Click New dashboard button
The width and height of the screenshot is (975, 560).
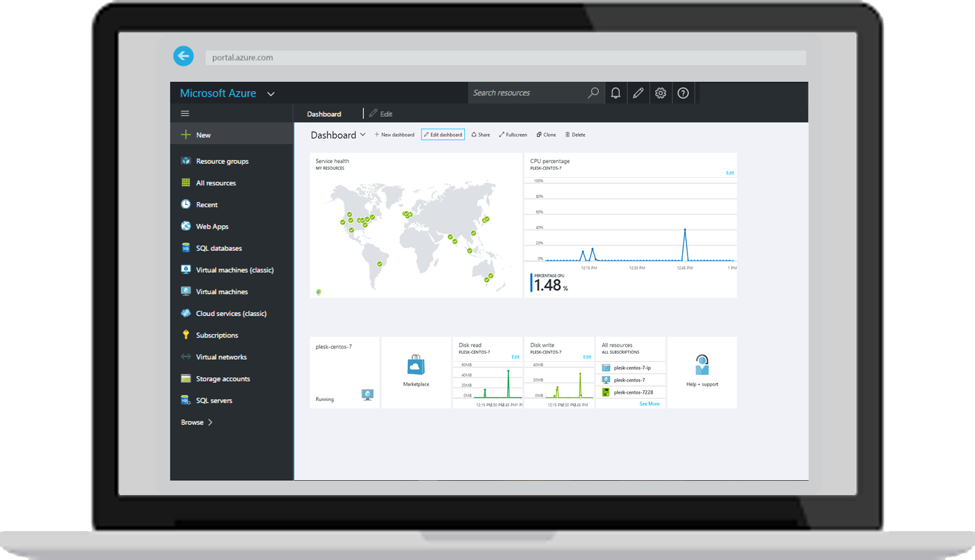(x=394, y=135)
